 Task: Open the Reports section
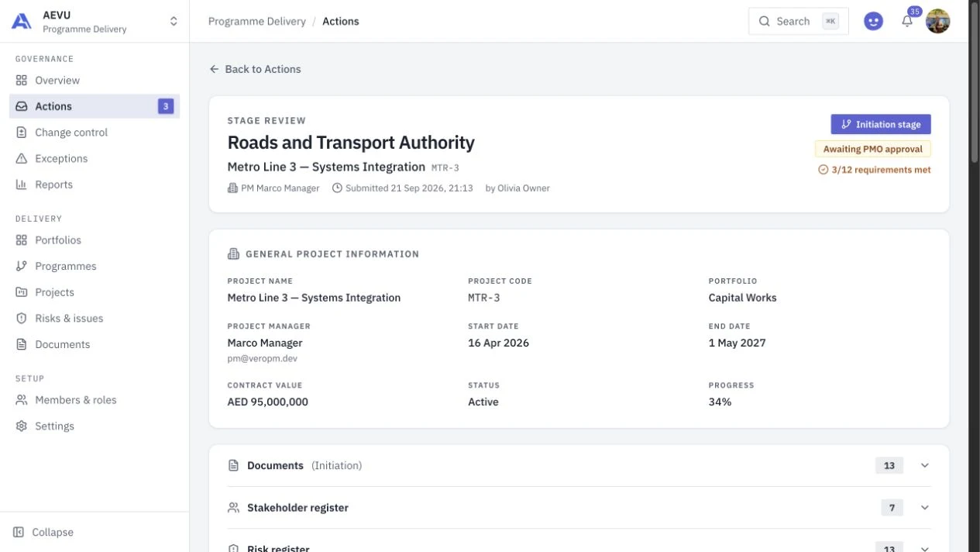point(95,185)
